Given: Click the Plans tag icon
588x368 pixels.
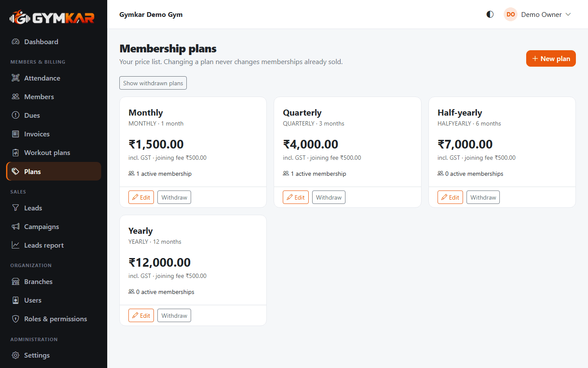Looking at the screenshot, I should pyautogui.click(x=16, y=171).
